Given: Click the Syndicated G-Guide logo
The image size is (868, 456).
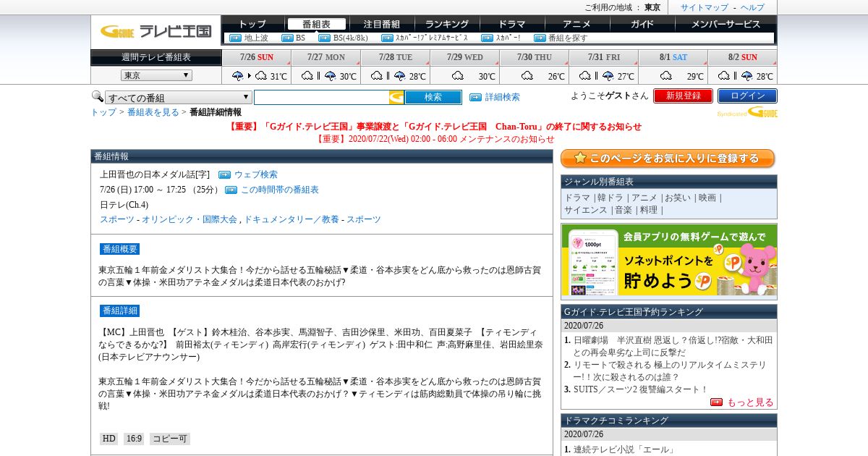Looking at the screenshot, I should [747, 112].
